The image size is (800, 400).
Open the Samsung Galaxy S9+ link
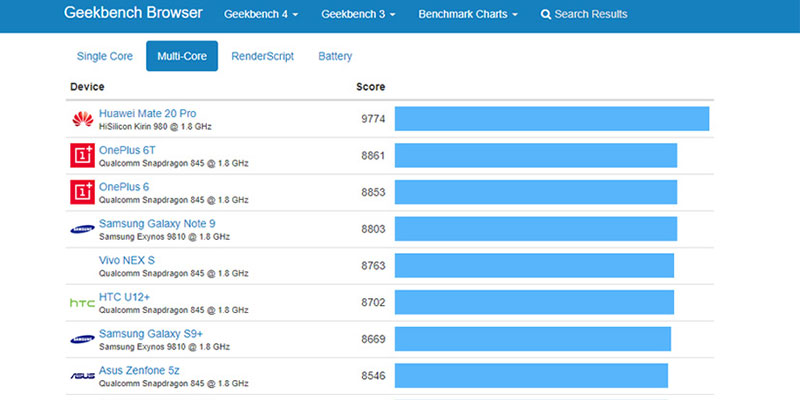(151, 334)
